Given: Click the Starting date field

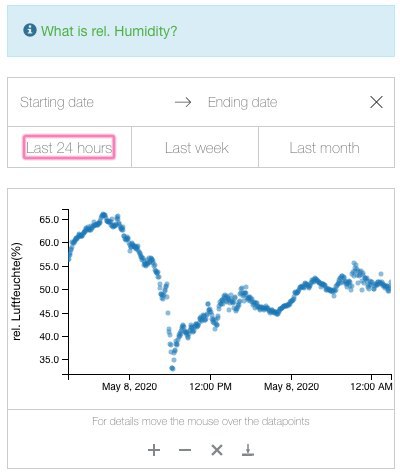Looking at the screenshot, I should pyautogui.click(x=57, y=102).
